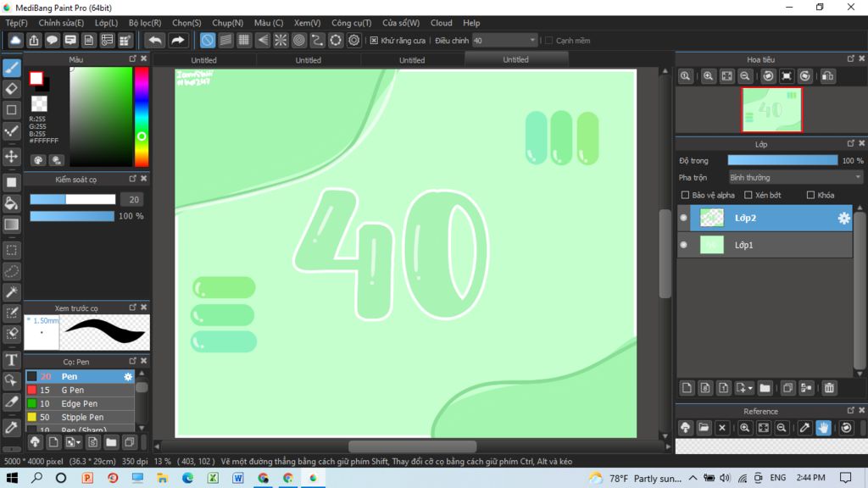
Task: Expand the Điều chỉnh value dropdown
Action: [532, 41]
